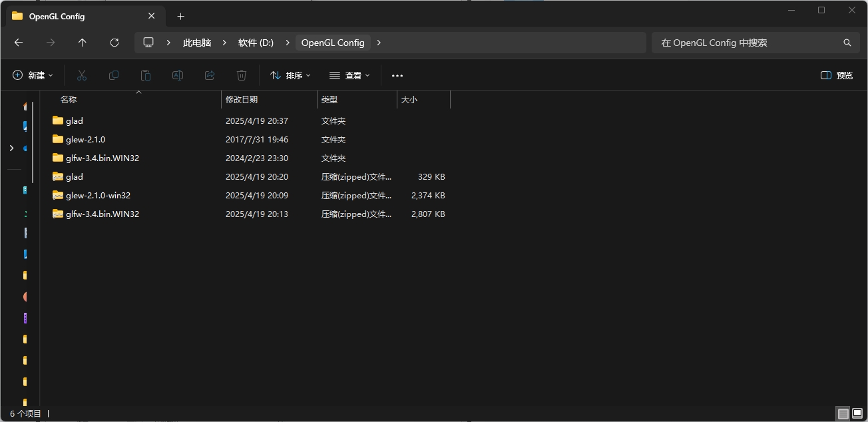
Task: Click the 2,807 KB size value
Action: (428, 214)
